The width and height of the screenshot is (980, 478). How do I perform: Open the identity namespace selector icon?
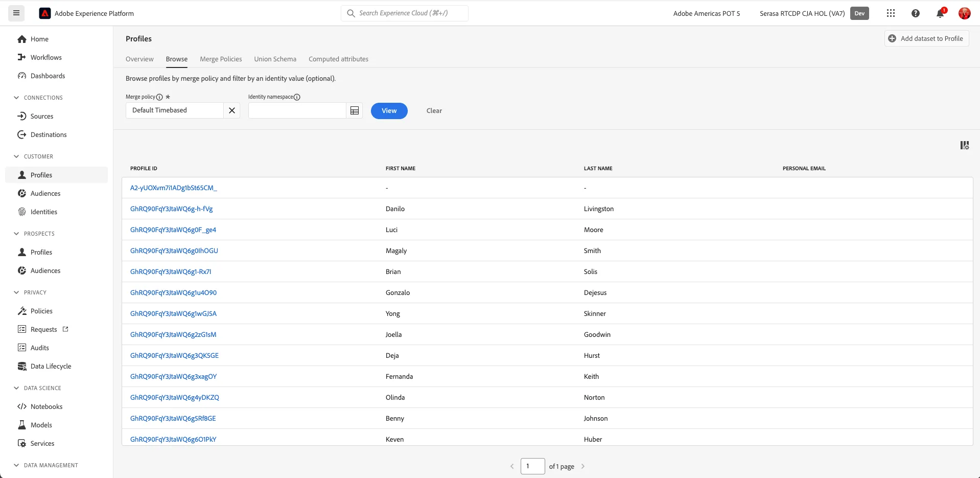pyautogui.click(x=355, y=110)
